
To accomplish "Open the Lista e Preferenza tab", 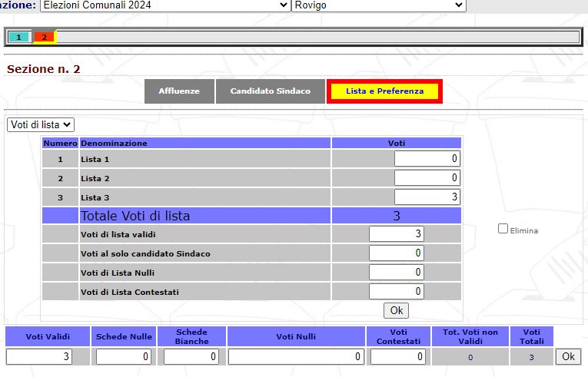I will pos(384,91).
